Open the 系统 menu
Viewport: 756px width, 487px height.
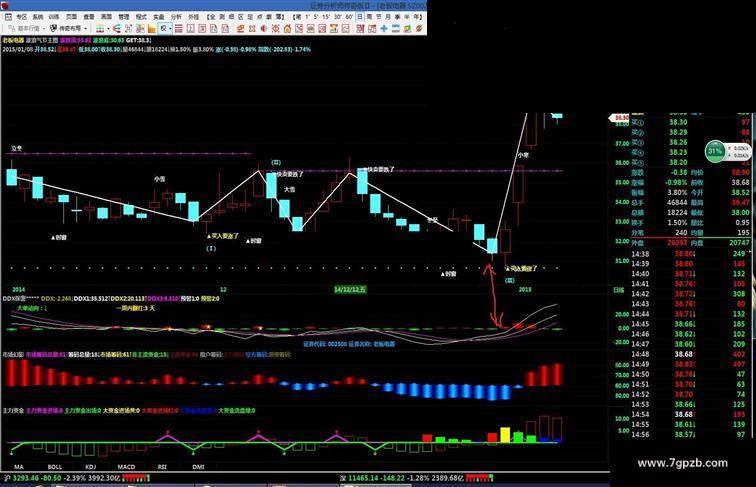point(38,17)
